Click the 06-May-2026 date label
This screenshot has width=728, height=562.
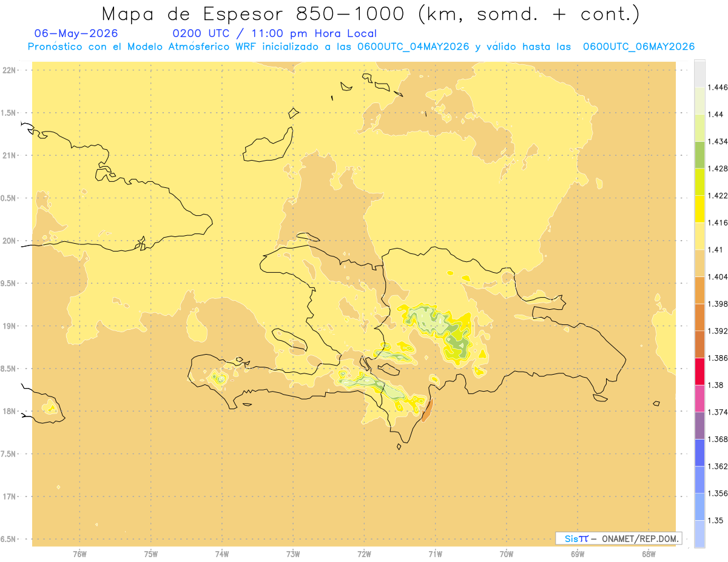coord(76,33)
